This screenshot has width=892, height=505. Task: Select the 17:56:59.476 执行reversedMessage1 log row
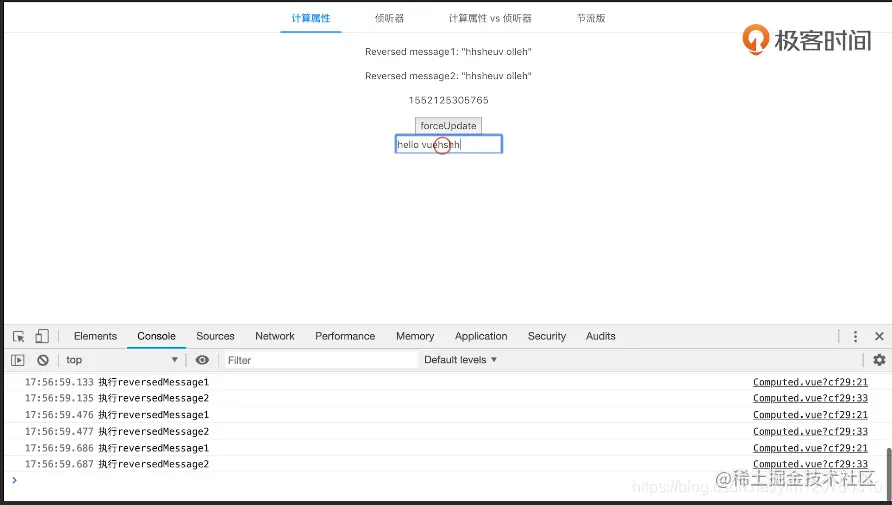click(445, 415)
